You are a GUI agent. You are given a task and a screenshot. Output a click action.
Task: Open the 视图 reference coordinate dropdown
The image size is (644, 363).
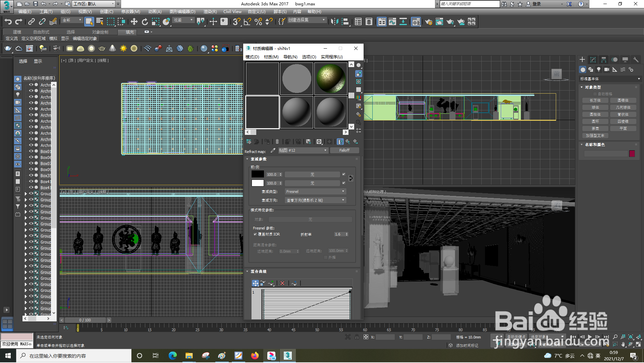pyautogui.click(x=183, y=20)
